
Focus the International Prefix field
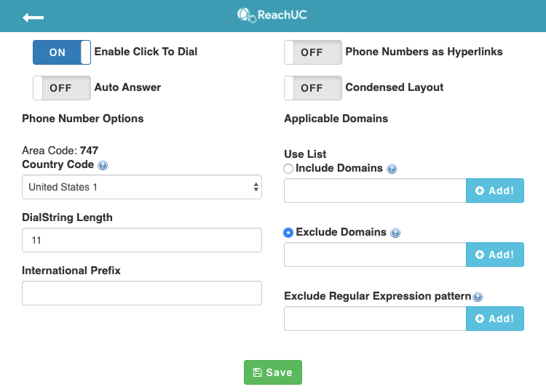pos(142,293)
